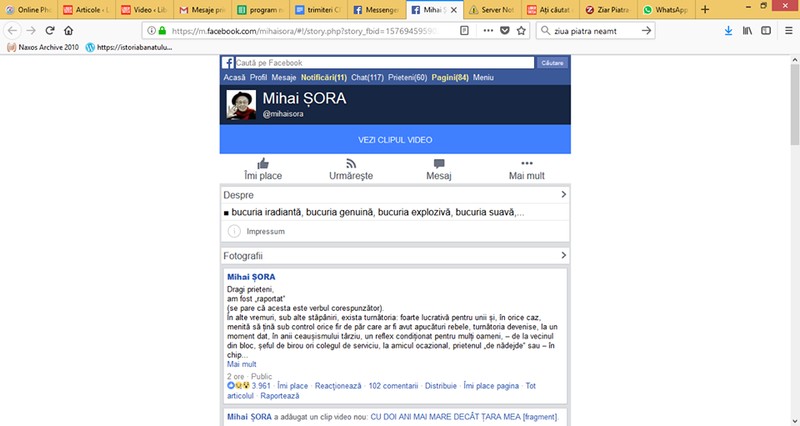Click the Raportează link

(280, 395)
